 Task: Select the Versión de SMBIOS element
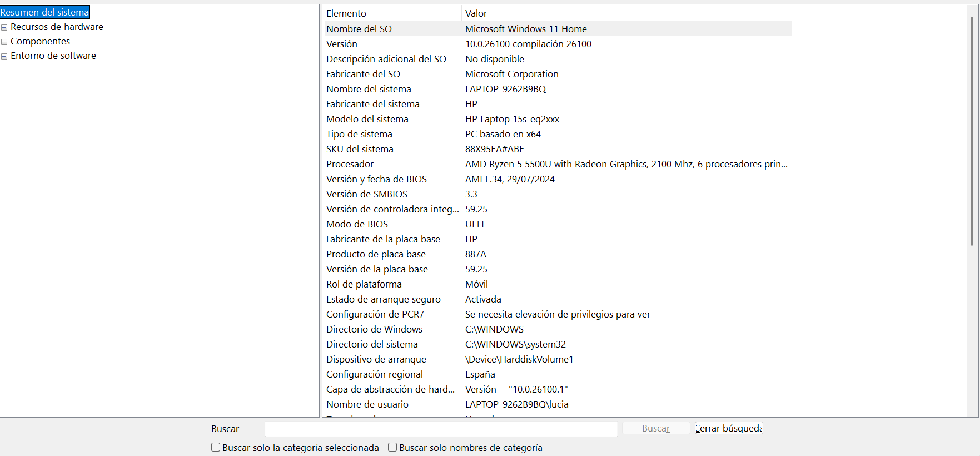tap(367, 194)
